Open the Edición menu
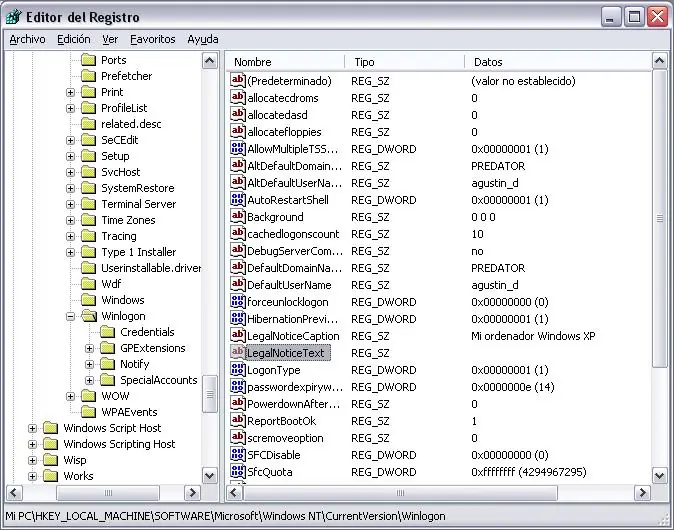 pyautogui.click(x=74, y=39)
